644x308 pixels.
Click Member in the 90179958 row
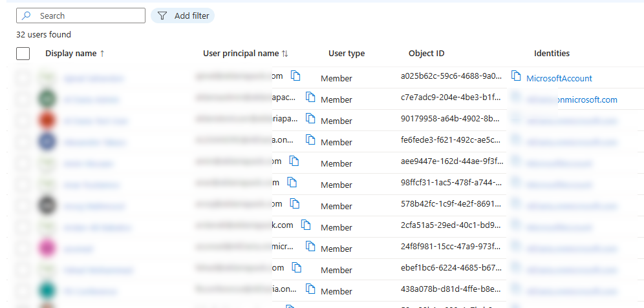coord(336,121)
